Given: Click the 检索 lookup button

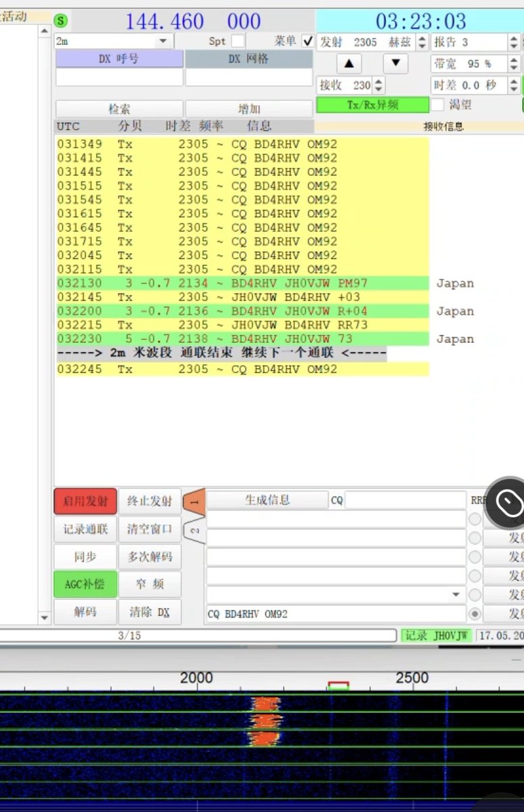Looking at the screenshot, I should click(x=119, y=109).
